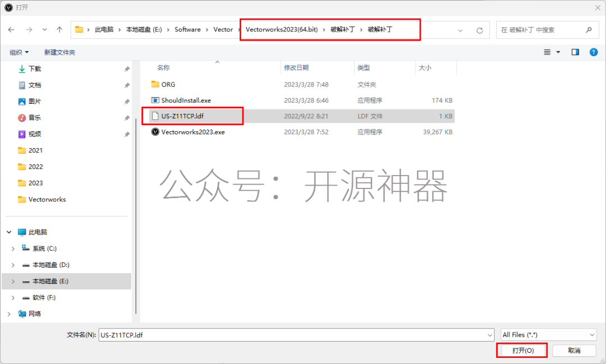The height and width of the screenshot is (364, 606).
Task: Select Vectorworks2023(64.bit) path segment
Action: (282, 29)
